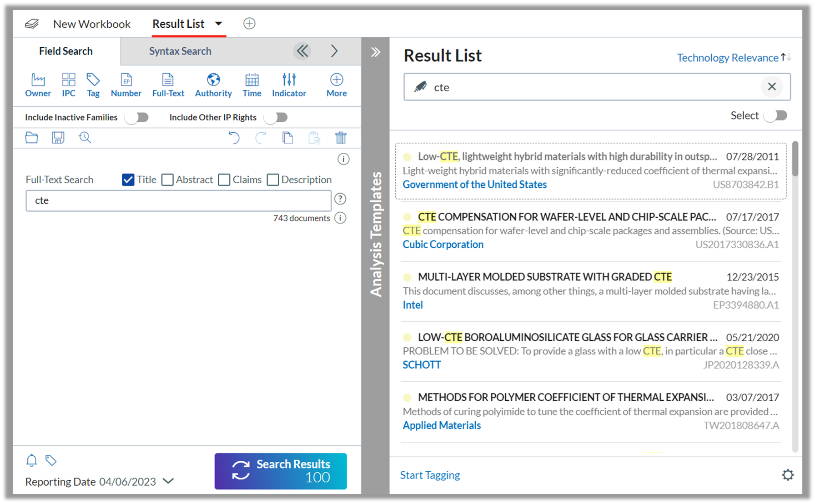Screen dimensions: 815x504
Task: Expand Analysis Templates with double chevron
Action: coord(376,52)
